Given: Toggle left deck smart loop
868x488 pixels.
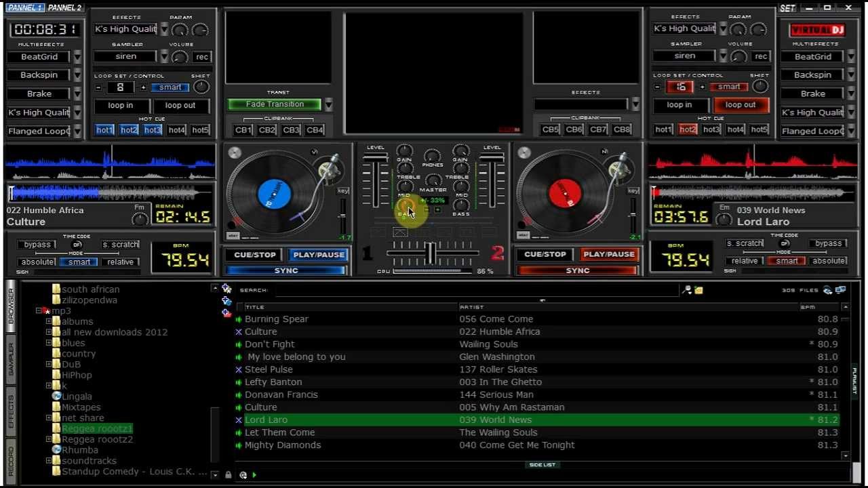Looking at the screenshot, I should coord(170,87).
